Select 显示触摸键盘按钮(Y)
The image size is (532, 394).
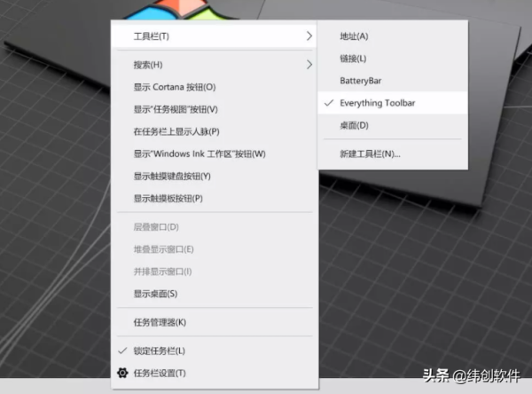(215, 177)
